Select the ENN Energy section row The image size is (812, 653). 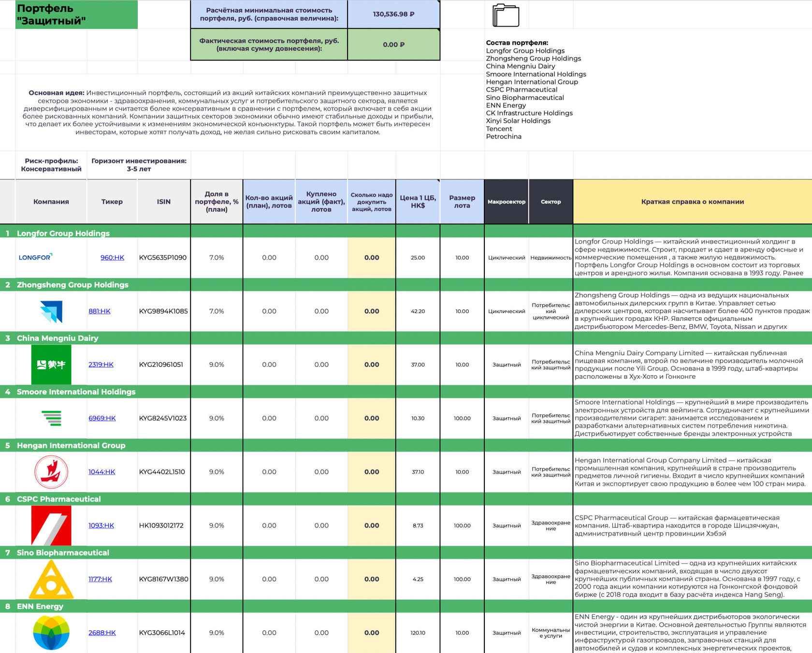coord(406,606)
